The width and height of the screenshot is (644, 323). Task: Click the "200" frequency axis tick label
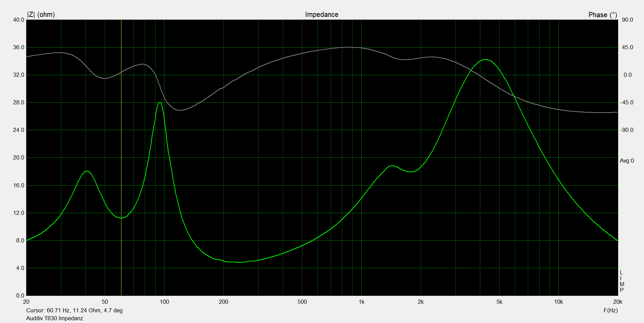click(x=223, y=302)
